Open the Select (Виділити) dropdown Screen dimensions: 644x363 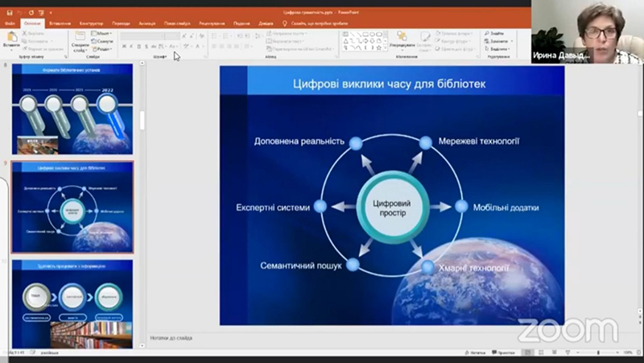tap(497, 49)
